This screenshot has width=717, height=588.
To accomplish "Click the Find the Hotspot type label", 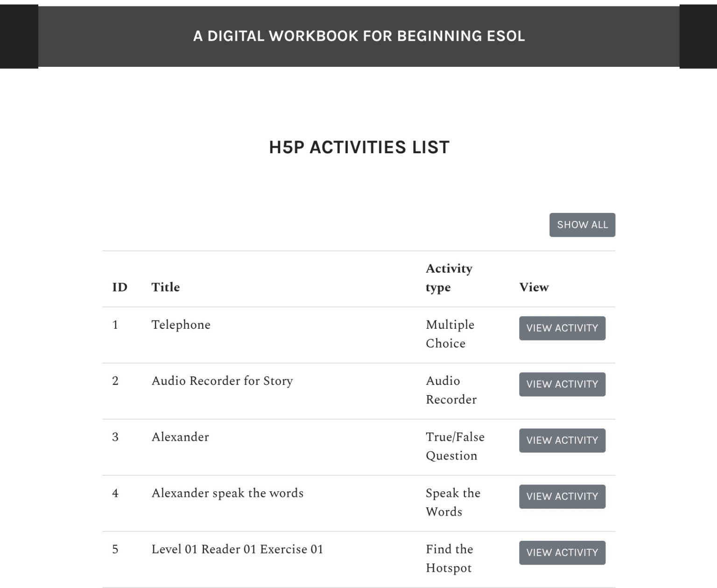I will tap(449, 559).
